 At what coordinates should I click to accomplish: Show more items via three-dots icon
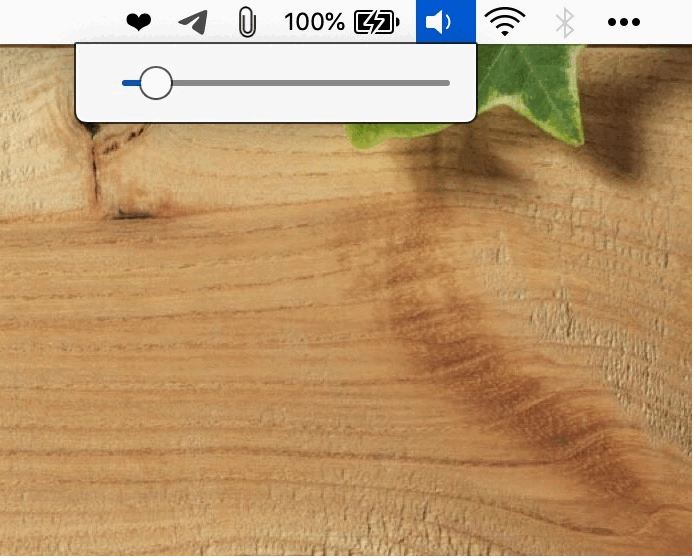point(624,22)
